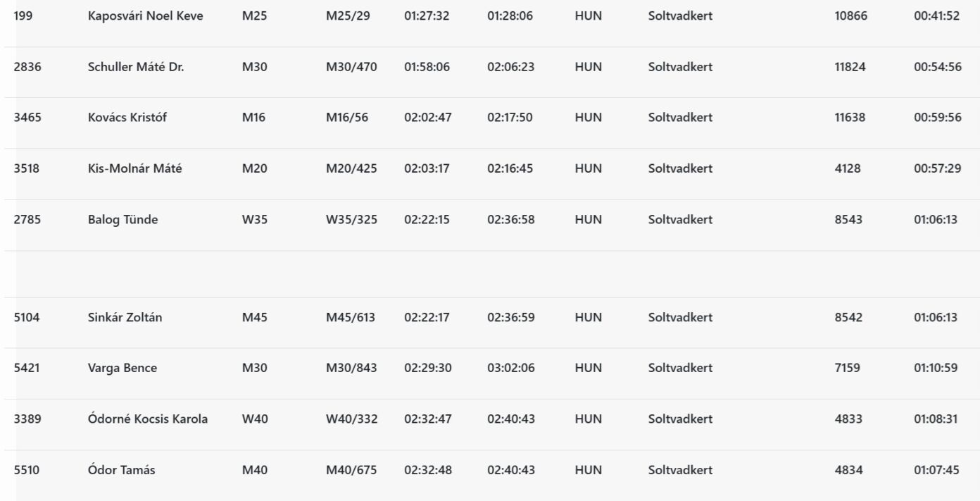Select bib number 2836
The image size is (980, 501).
pyautogui.click(x=27, y=67)
